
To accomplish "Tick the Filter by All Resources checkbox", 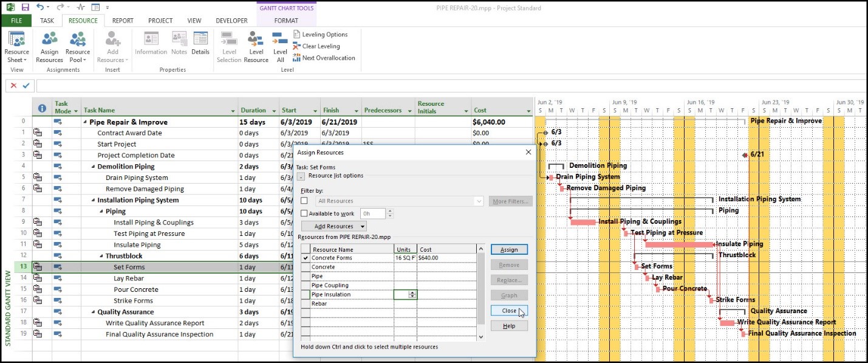I will (304, 201).
